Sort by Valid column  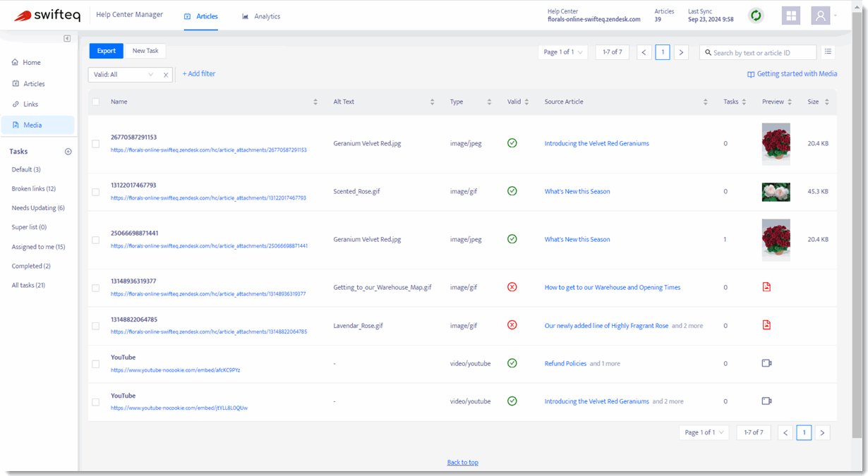tap(526, 102)
